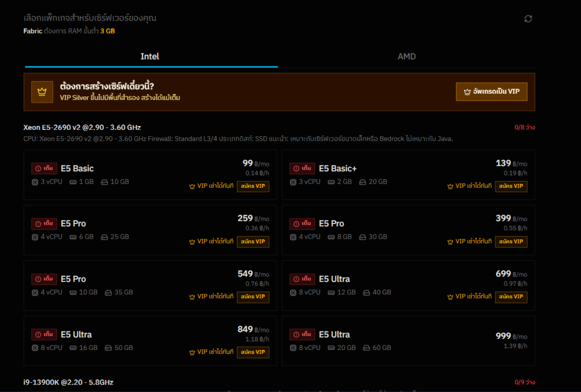Image resolution: width=581 pixels, height=392 pixels.
Task: Switch to the Intel tab
Action: point(151,57)
